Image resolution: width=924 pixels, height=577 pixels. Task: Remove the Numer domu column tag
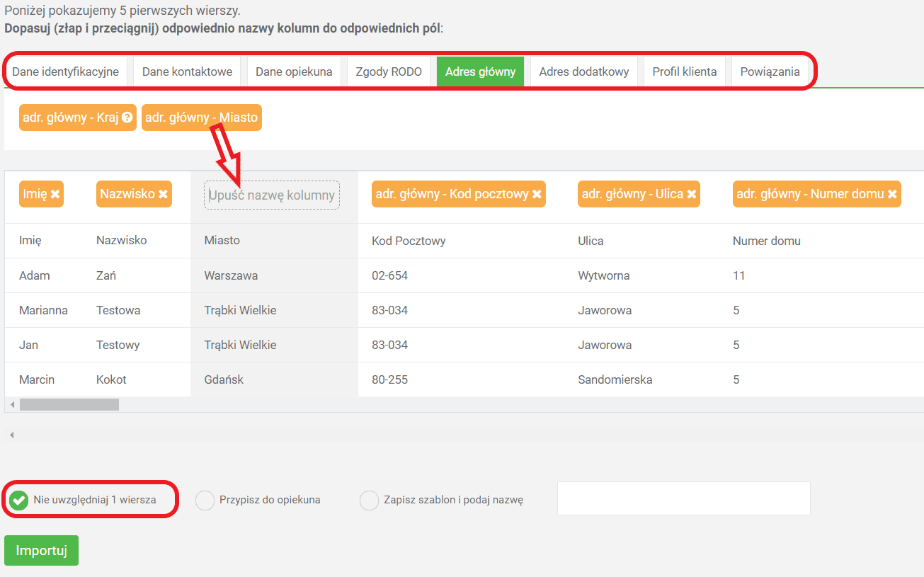(893, 194)
